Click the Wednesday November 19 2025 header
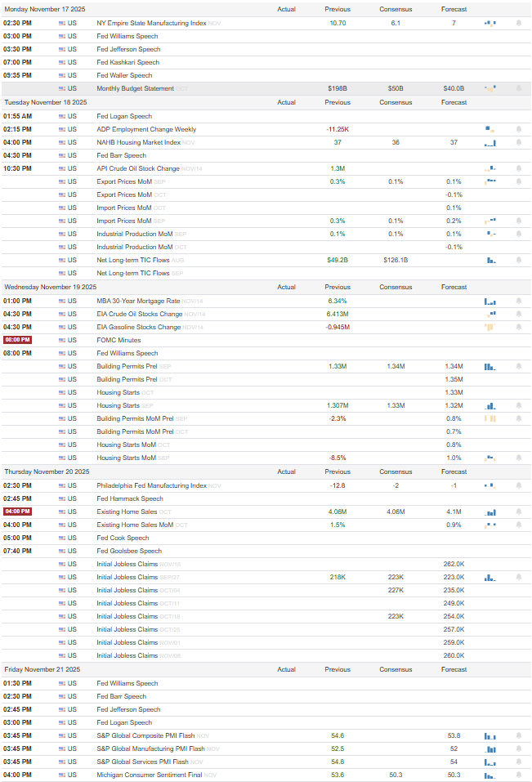The height and width of the screenshot is (782, 532). (x=51, y=288)
